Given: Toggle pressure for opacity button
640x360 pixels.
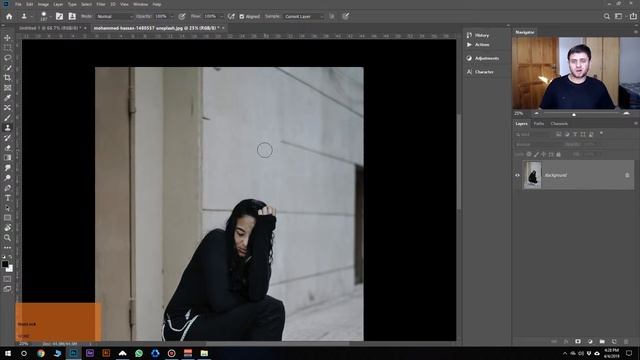Looking at the screenshot, I should [x=182, y=16].
